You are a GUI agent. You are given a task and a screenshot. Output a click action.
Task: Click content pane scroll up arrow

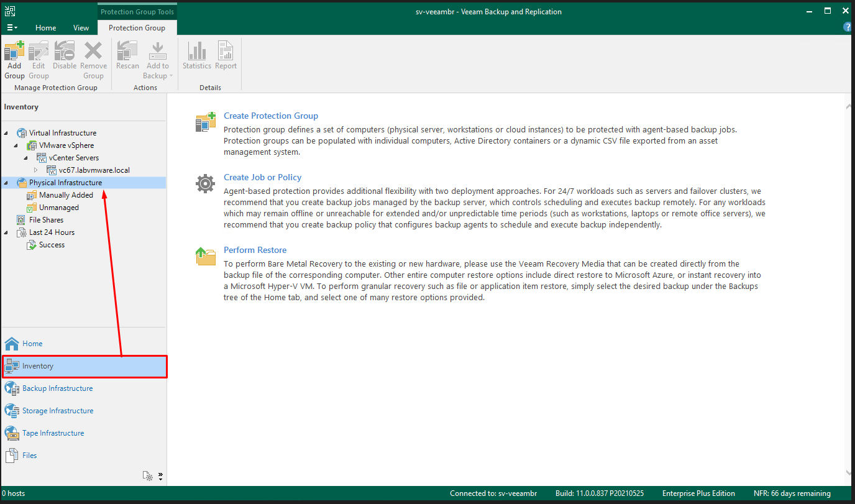(x=849, y=107)
